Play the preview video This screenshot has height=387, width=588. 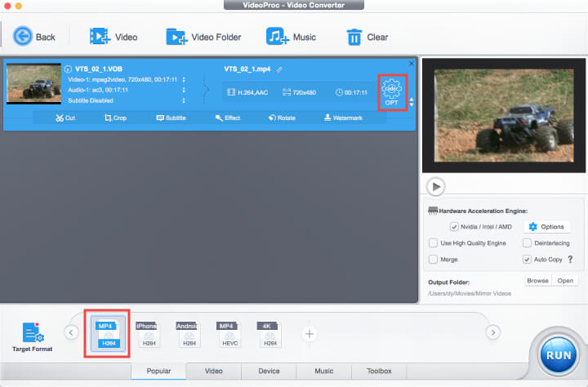click(x=436, y=186)
